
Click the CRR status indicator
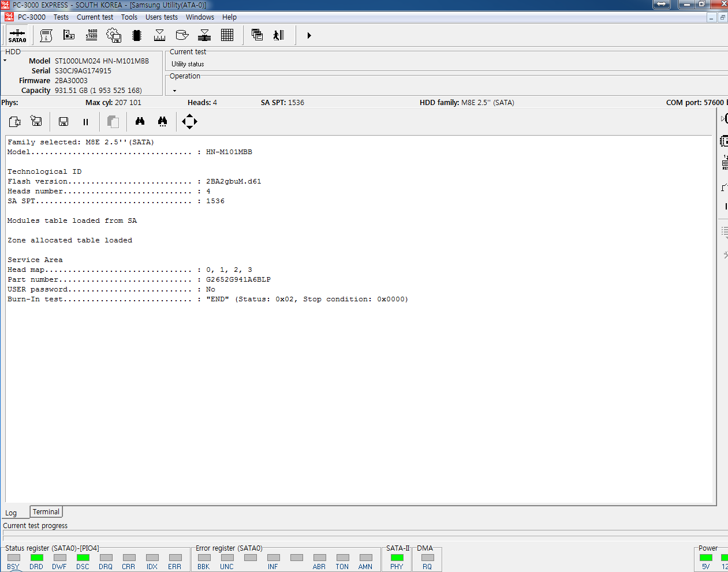[x=129, y=558]
